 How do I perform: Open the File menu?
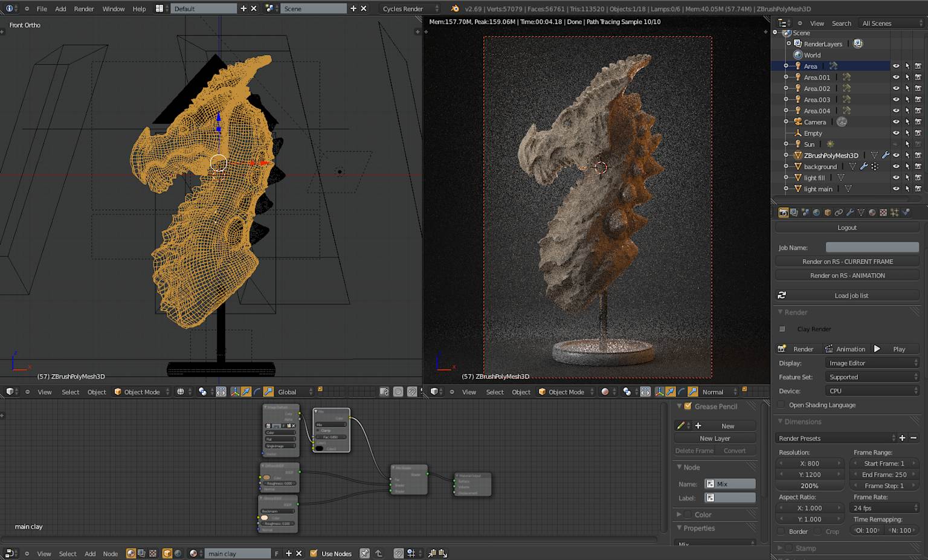click(42, 8)
